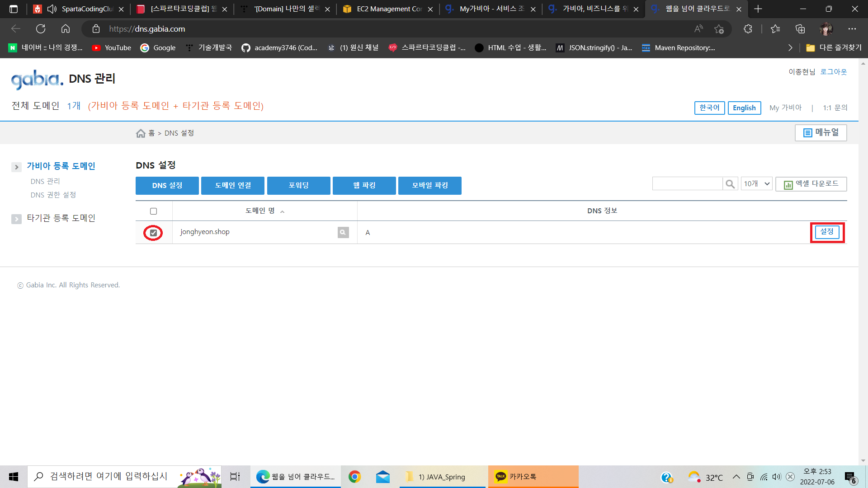This screenshot has width=868, height=488.
Task: Expand 가비아 등록 도메인 sidebar section
Action: [16, 167]
